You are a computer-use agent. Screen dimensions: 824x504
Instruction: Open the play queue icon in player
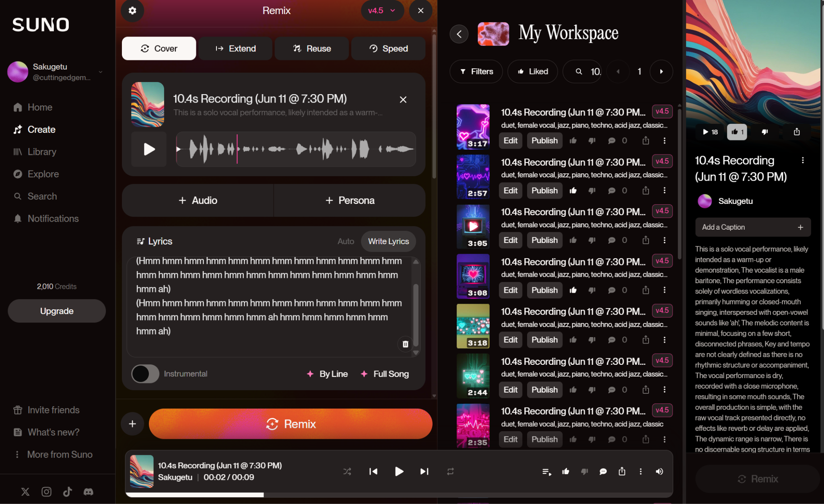[546, 471]
